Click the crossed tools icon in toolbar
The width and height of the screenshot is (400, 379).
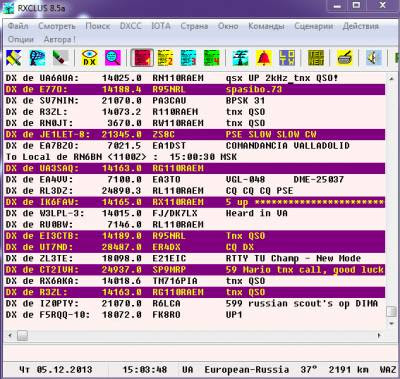point(14,58)
